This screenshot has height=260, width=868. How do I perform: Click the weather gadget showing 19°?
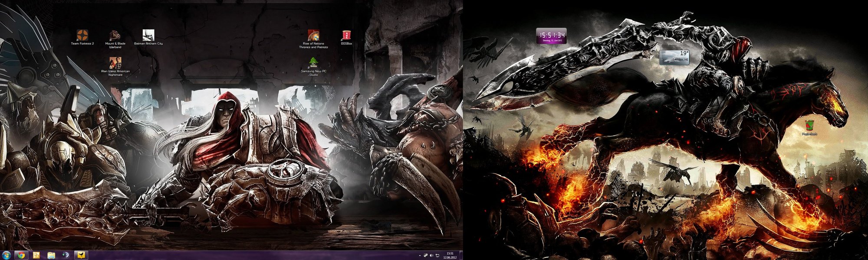click(x=674, y=57)
